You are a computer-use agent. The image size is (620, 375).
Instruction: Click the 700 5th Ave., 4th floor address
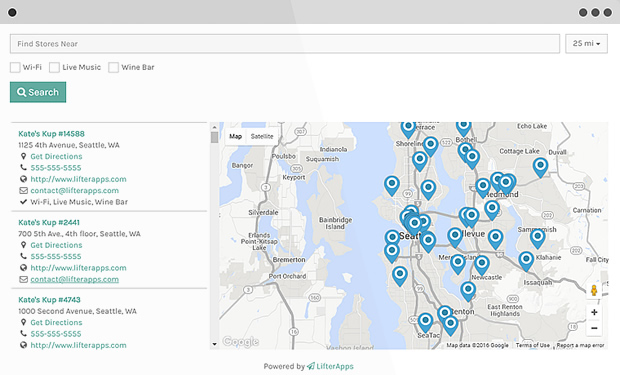point(79,234)
